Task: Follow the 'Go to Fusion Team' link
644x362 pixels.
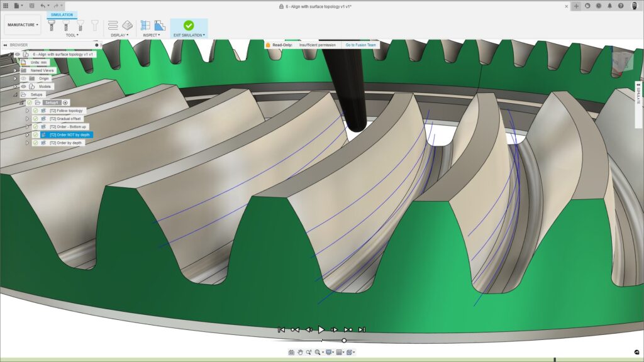Action: click(x=360, y=45)
